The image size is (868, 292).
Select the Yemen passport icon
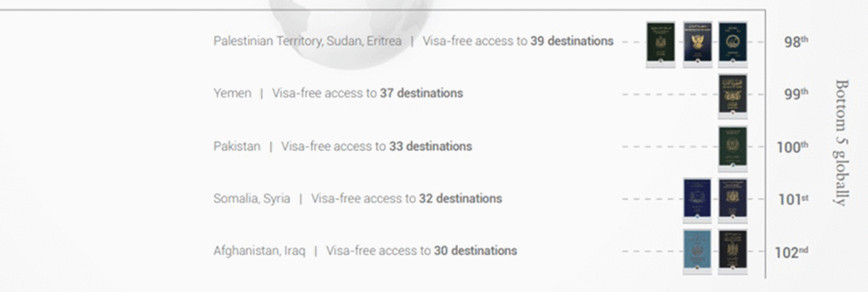pyautogui.click(x=733, y=94)
